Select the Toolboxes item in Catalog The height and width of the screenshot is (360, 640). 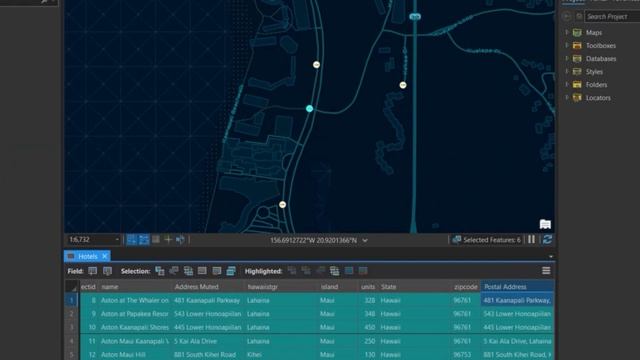click(x=601, y=46)
